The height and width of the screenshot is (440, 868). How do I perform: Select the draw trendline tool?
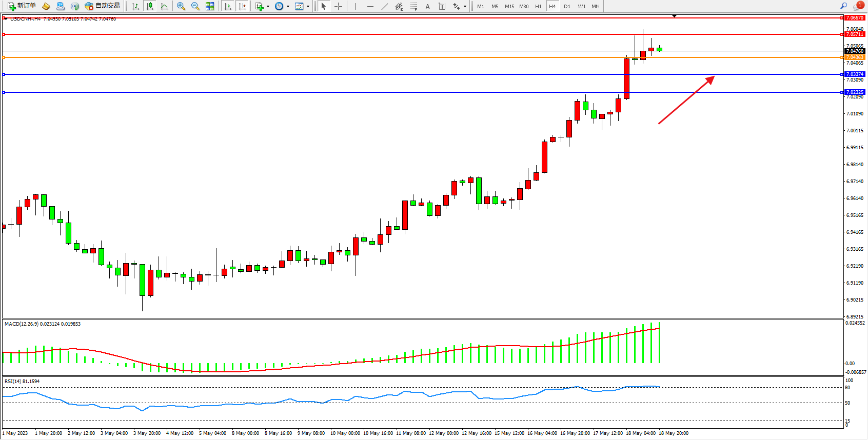click(x=385, y=6)
